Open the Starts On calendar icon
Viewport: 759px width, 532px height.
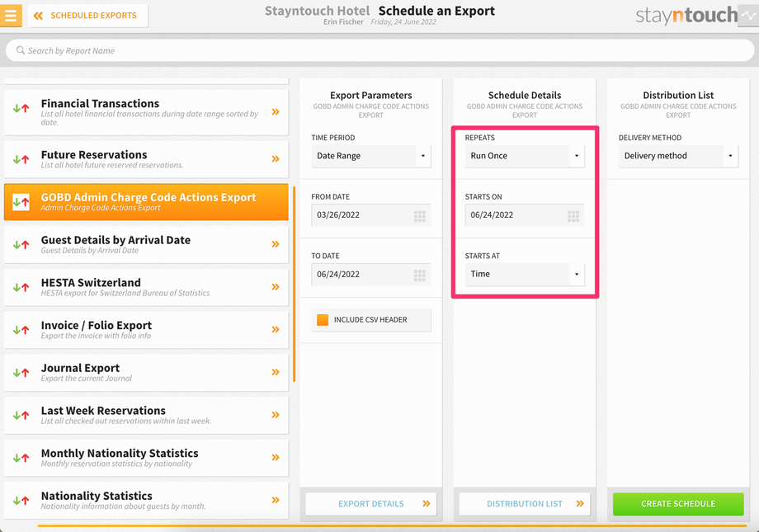click(x=573, y=216)
